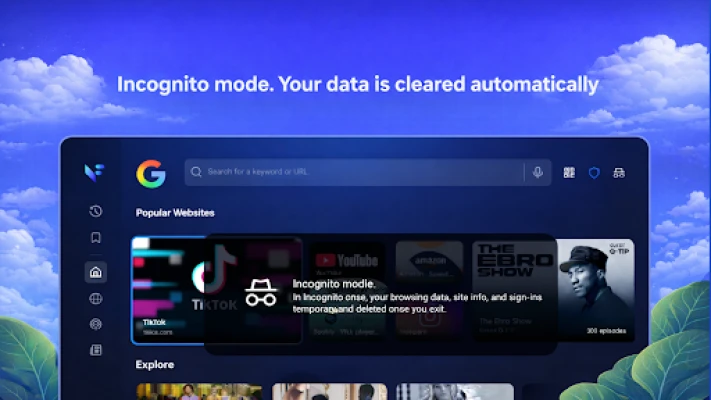This screenshot has height=400, width=711.
Task: Toggle the shield protection icon
Action: pyautogui.click(x=594, y=173)
